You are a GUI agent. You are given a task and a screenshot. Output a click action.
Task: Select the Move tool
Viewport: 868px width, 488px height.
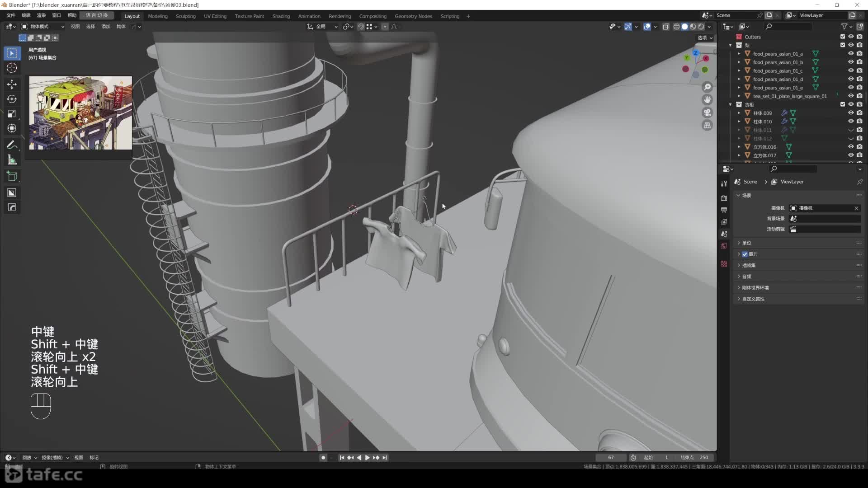tap(12, 84)
